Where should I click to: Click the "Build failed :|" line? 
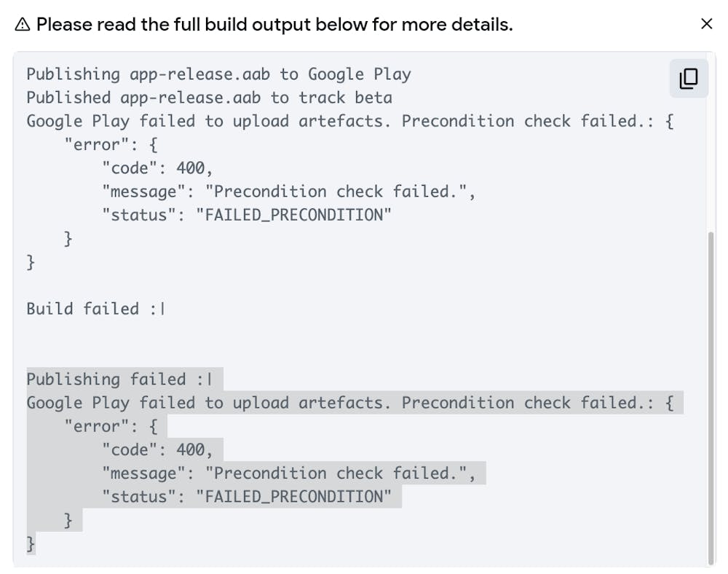click(x=96, y=309)
